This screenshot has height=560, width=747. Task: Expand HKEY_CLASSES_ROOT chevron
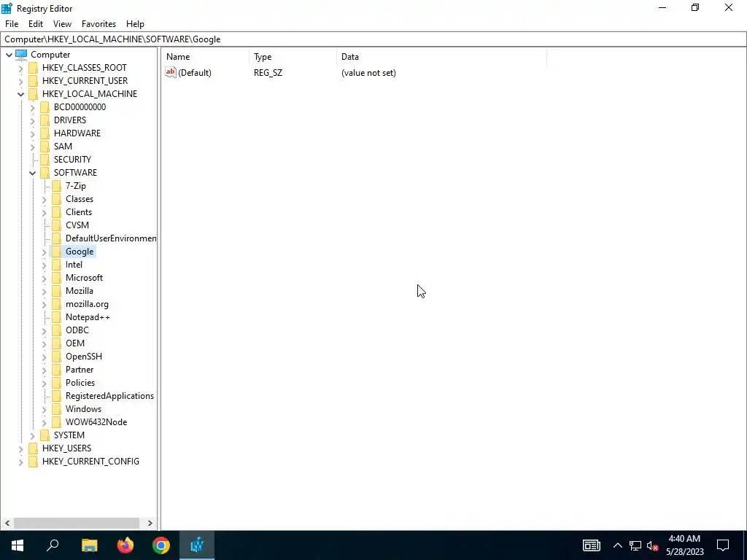point(20,68)
